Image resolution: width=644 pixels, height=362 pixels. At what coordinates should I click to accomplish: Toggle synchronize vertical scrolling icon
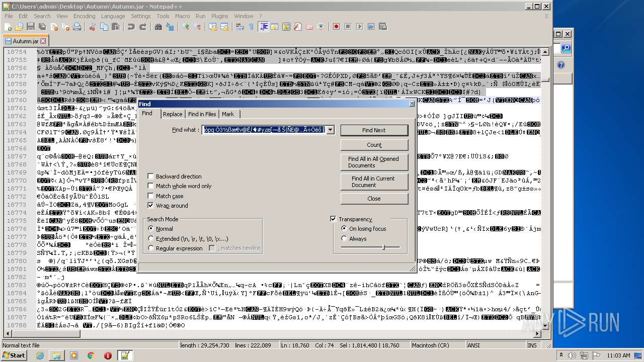point(213,27)
